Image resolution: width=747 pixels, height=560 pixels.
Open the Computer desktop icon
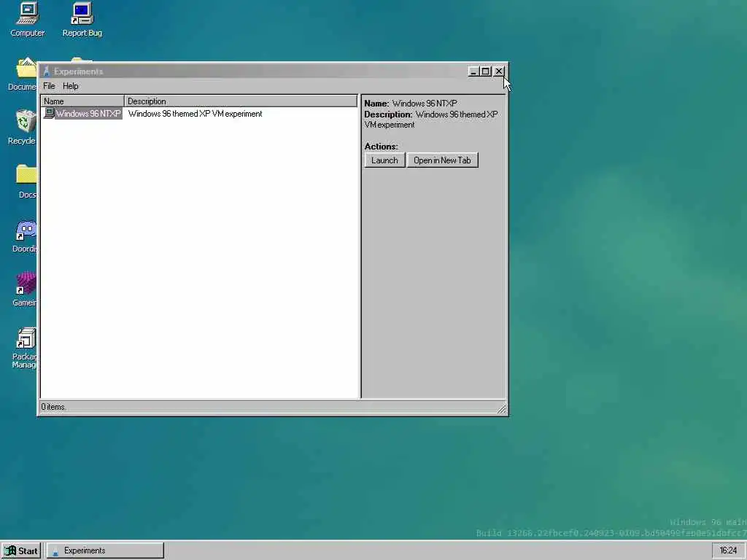click(27, 19)
